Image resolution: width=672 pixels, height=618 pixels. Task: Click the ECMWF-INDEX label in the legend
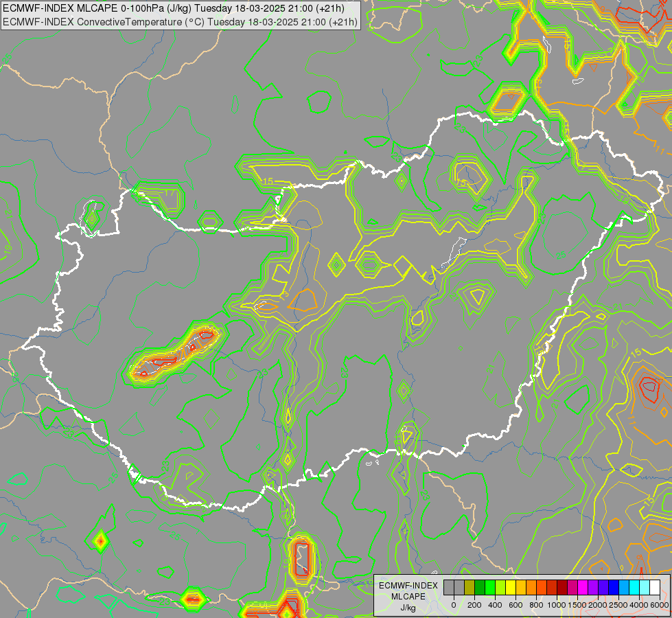point(408,586)
